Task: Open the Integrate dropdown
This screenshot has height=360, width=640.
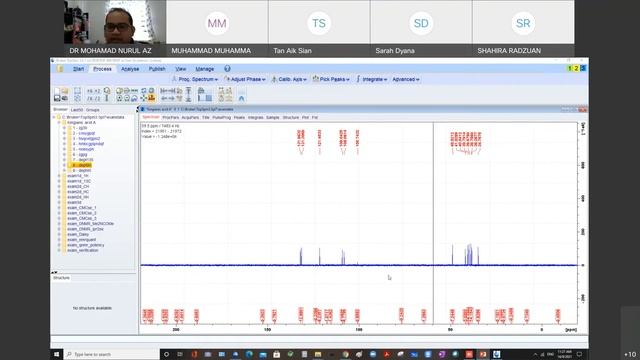Action: pyautogui.click(x=371, y=79)
